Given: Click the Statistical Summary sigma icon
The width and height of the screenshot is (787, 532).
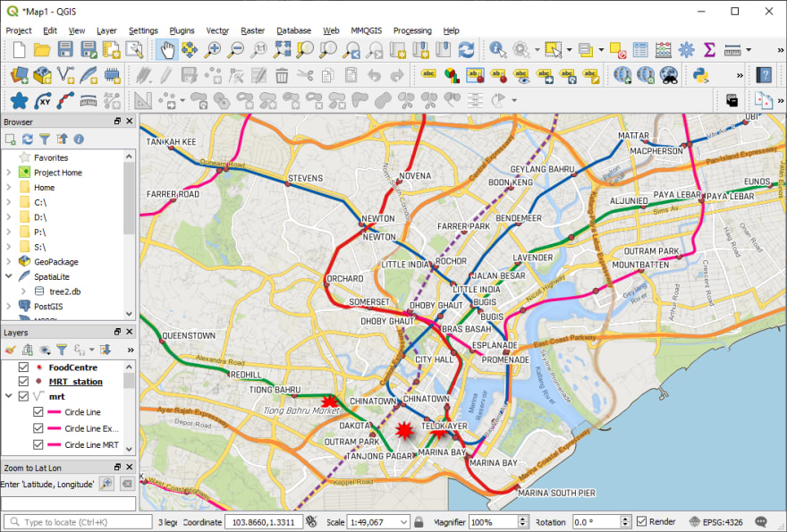Looking at the screenshot, I should click(x=709, y=50).
